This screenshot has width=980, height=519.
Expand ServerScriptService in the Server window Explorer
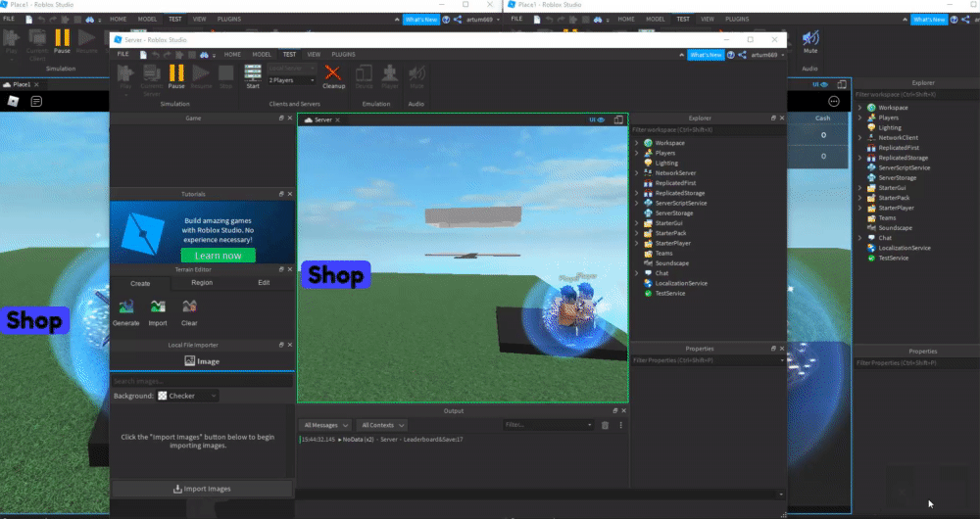(x=637, y=203)
